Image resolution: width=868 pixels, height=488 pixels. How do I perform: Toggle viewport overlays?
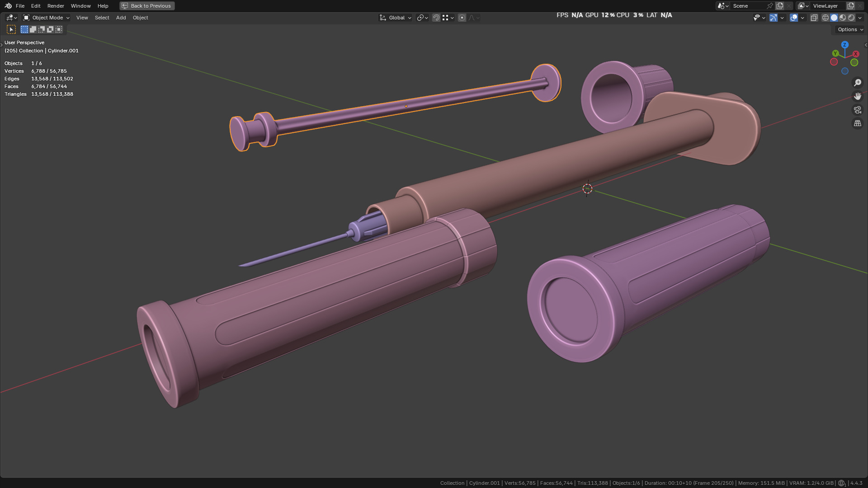click(793, 18)
